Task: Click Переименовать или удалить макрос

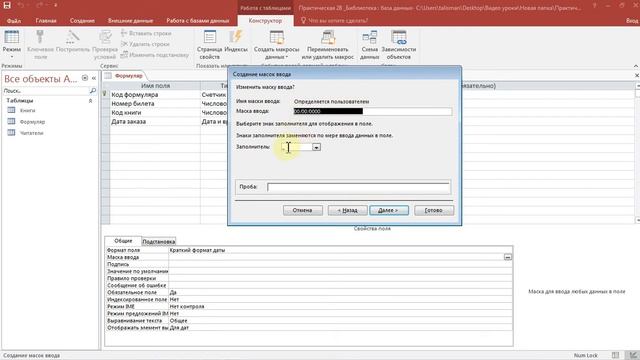Action: click(328, 45)
